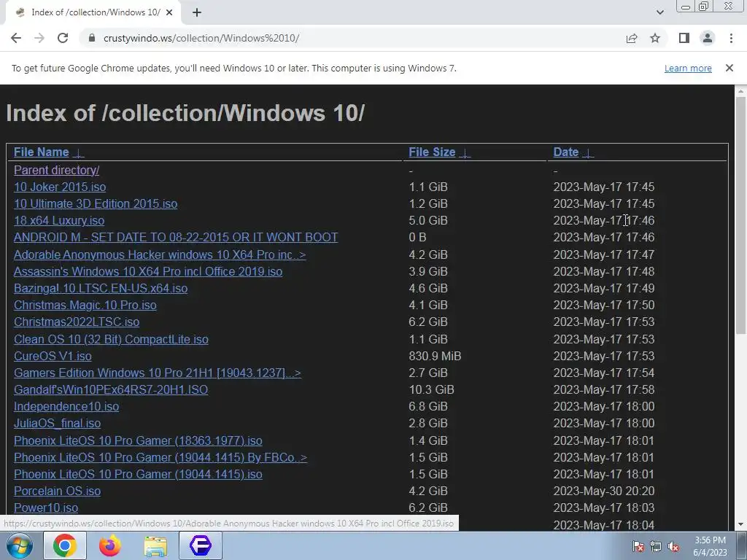
Task: Open a new tab with the plus button
Action: (197, 12)
